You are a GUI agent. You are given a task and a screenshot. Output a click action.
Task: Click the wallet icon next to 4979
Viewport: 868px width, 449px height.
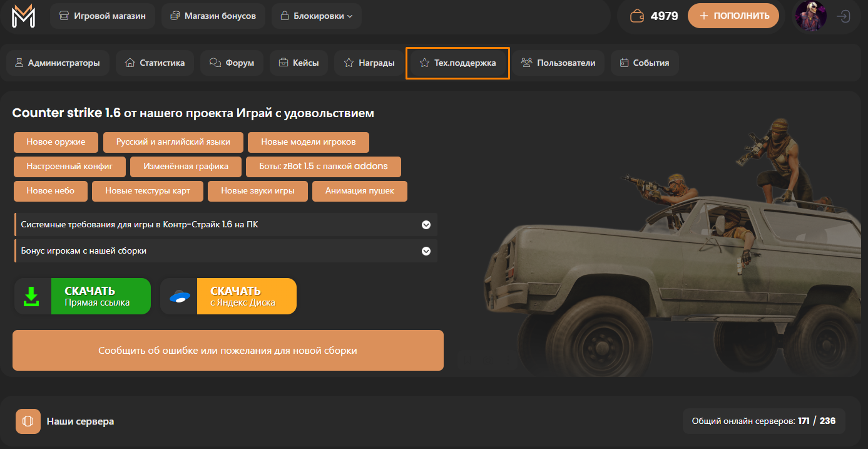click(x=637, y=16)
